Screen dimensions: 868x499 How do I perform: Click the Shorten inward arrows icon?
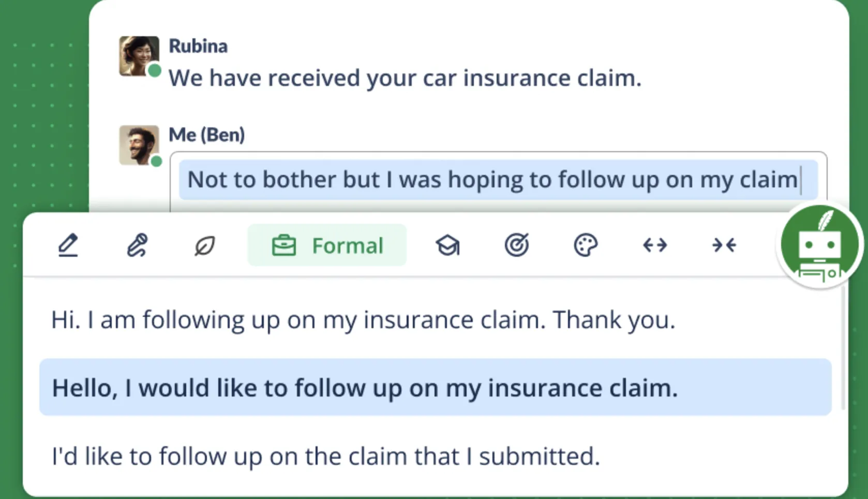[724, 245]
